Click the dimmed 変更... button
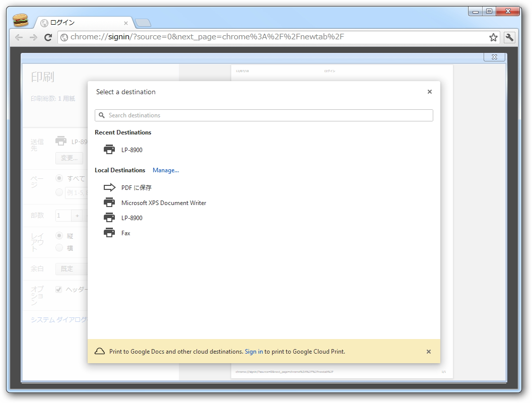The height and width of the screenshot is (403, 532). click(69, 158)
